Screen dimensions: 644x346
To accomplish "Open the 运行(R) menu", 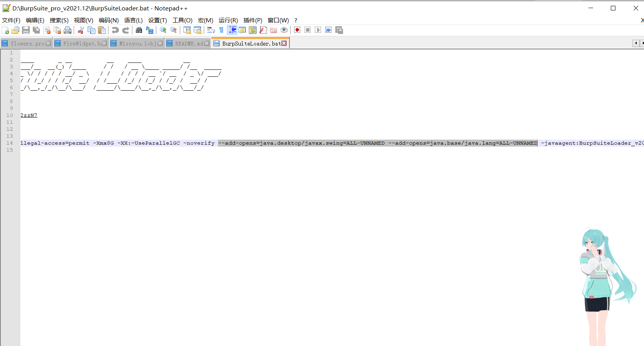I will pyautogui.click(x=228, y=20).
